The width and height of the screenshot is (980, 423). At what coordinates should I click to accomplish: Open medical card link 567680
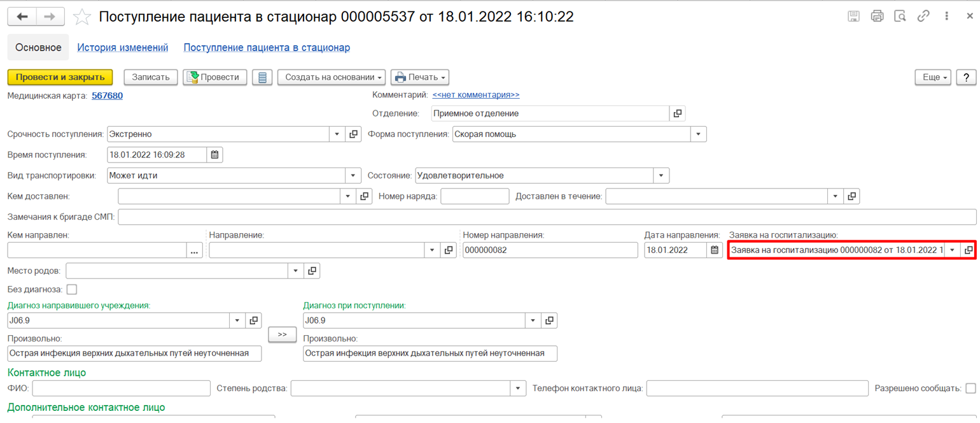click(x=107, y=96)
